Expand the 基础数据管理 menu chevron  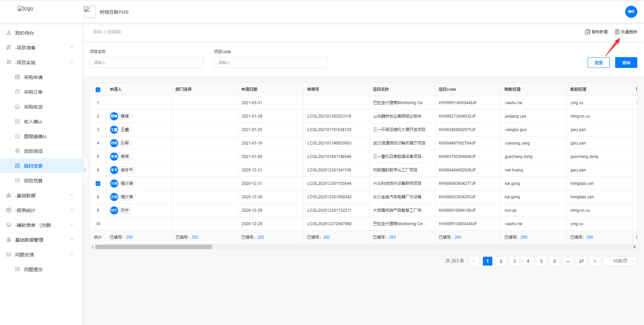72,240
